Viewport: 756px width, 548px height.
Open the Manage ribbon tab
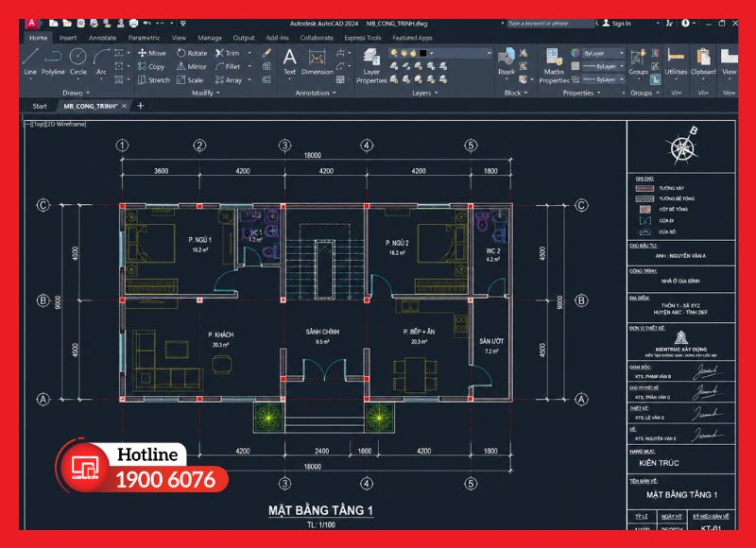pyautogui.click(x=210, y=38)
